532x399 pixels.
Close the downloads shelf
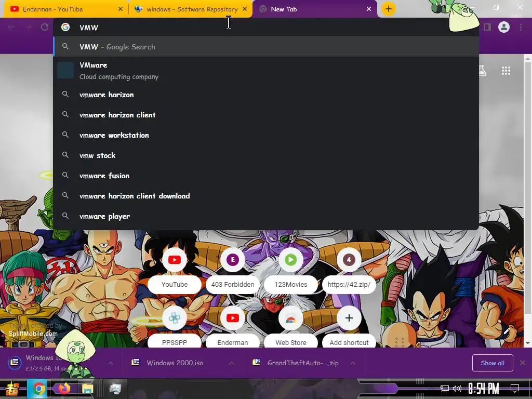pos(523,363)
